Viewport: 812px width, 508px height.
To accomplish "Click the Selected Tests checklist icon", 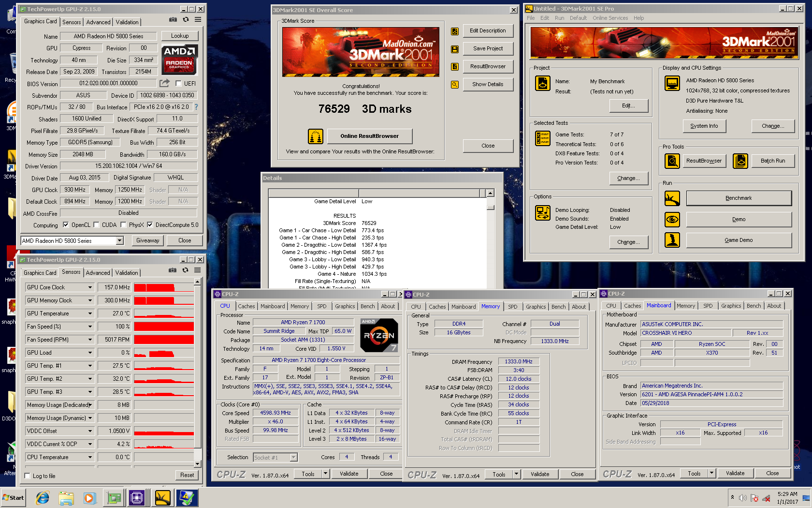I will 543,138.
